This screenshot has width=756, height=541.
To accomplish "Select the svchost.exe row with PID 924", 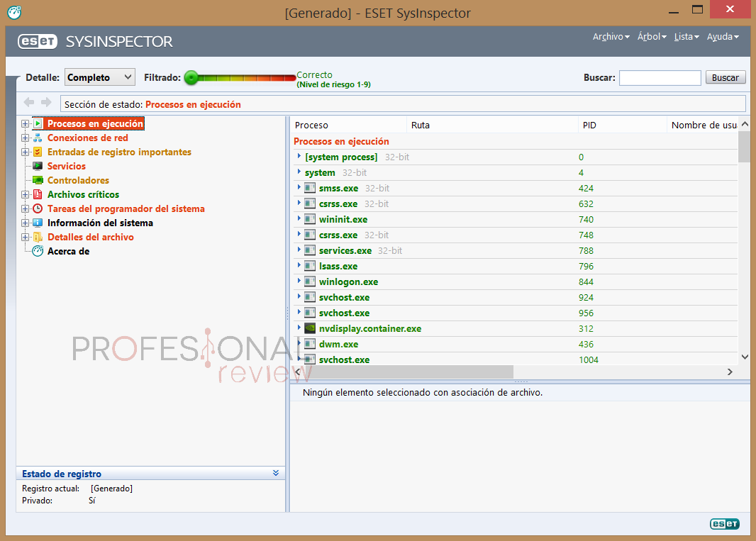I will (516, 298).
